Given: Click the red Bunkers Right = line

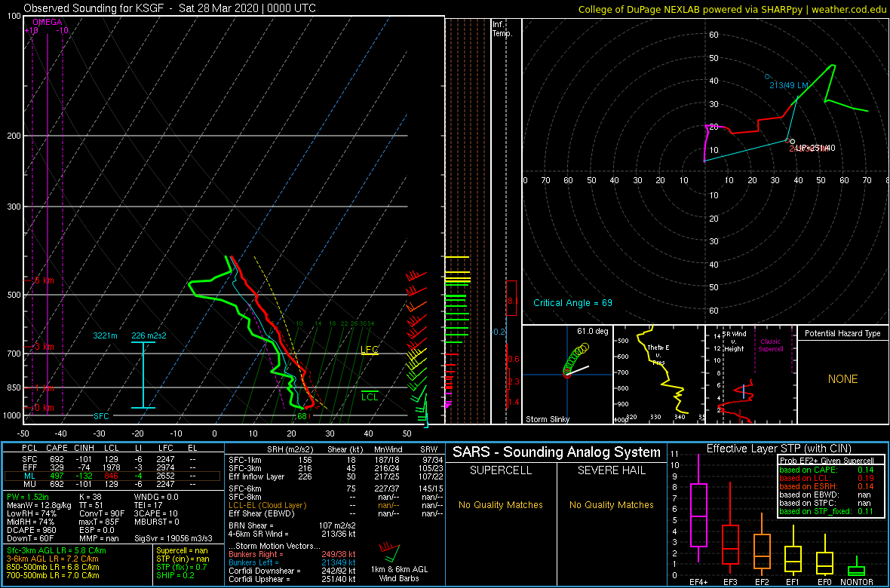Looking at the screenshot, I should 292,553.
